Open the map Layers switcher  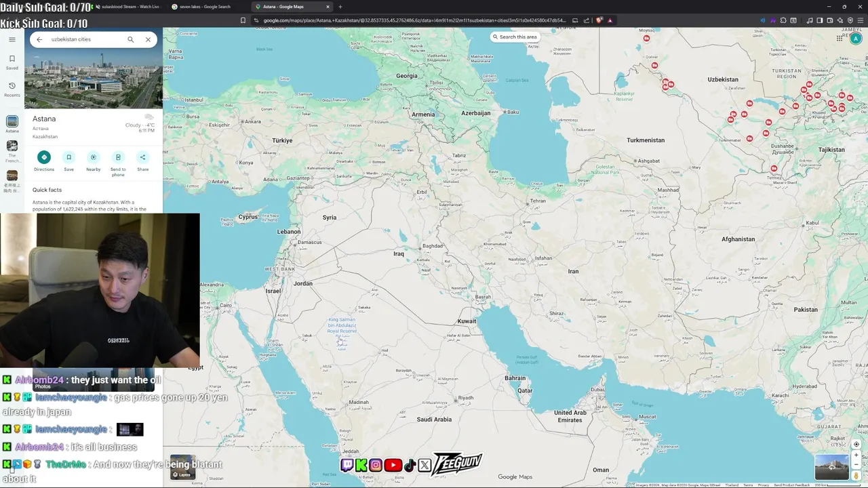tap(182, 467)
